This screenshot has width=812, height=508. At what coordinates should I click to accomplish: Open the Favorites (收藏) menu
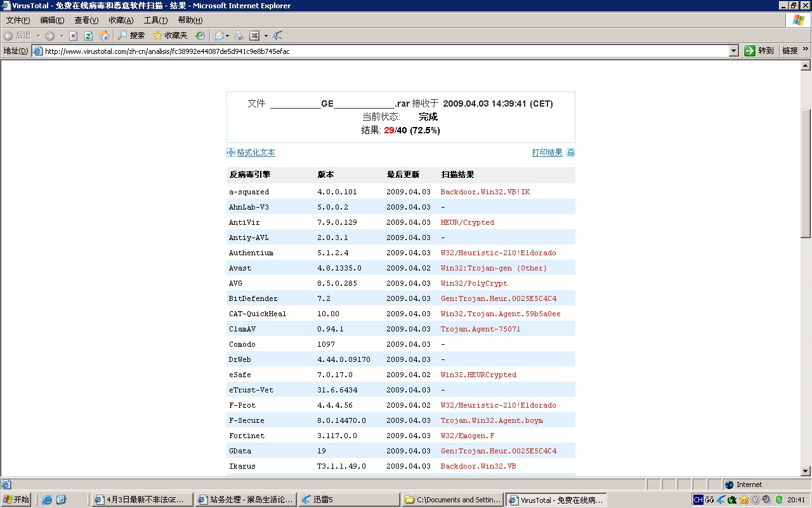tap(121, 20)
